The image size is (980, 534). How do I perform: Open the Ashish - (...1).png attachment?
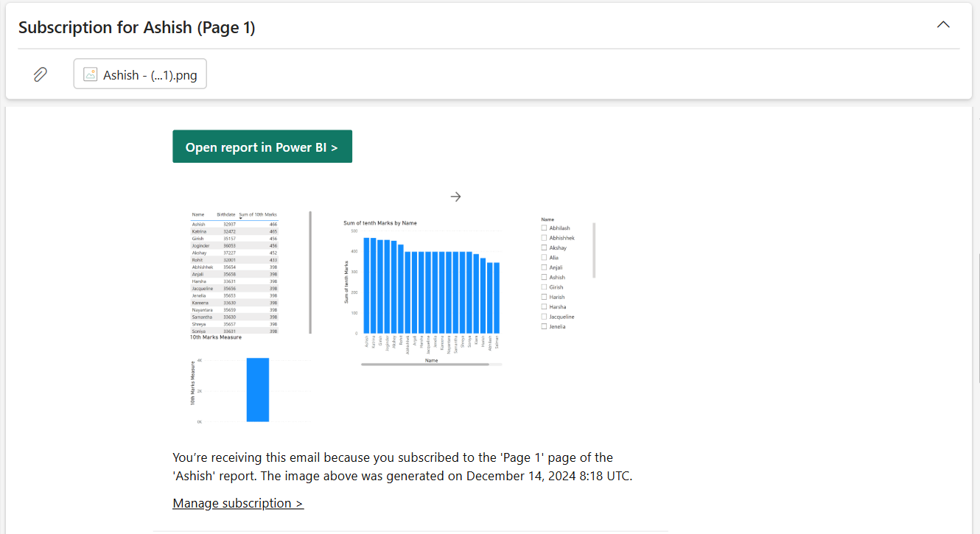[x=140, y=74]
